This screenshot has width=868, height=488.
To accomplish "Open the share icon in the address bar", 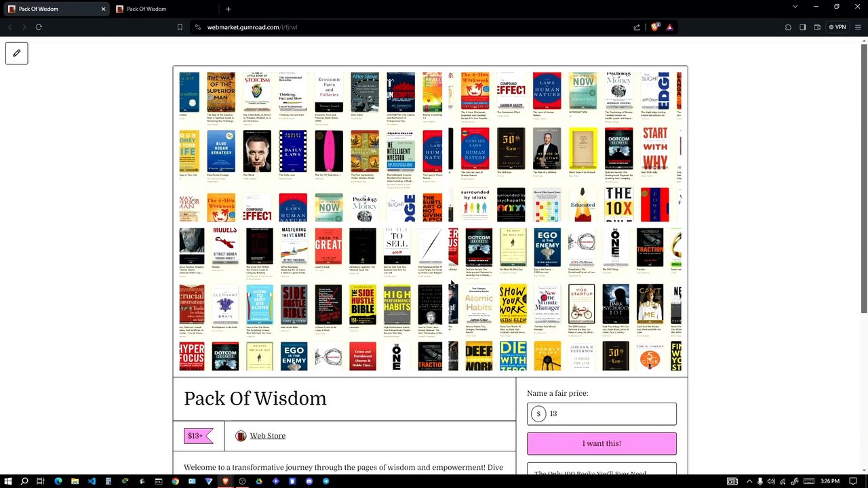I will (x=637, y=27).
